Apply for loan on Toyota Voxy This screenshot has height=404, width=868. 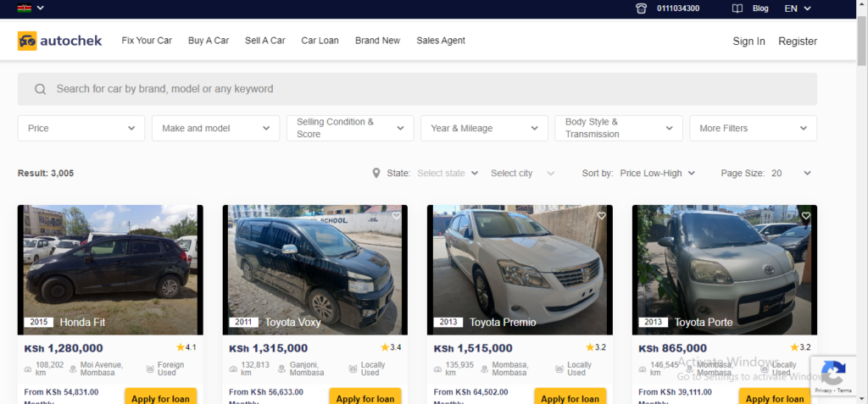coord(365,397)
